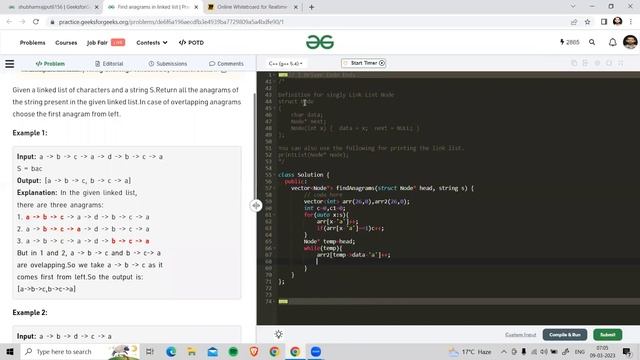Collapse the fold arrow at the for loop line
Image resolution: width=640 pixels, height=360 pixels.
tap(274, 215)
